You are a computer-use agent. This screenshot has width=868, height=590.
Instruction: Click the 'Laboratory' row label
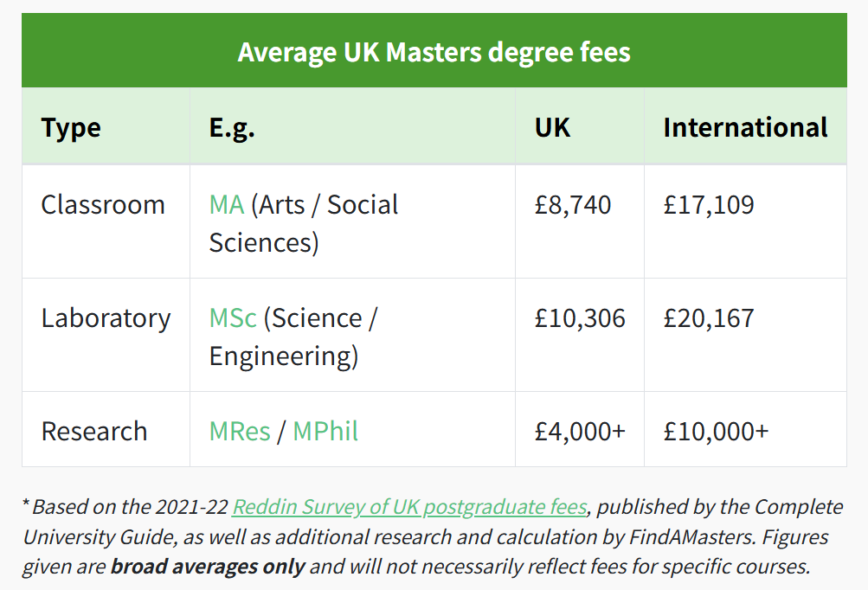(x=106, y=318)
